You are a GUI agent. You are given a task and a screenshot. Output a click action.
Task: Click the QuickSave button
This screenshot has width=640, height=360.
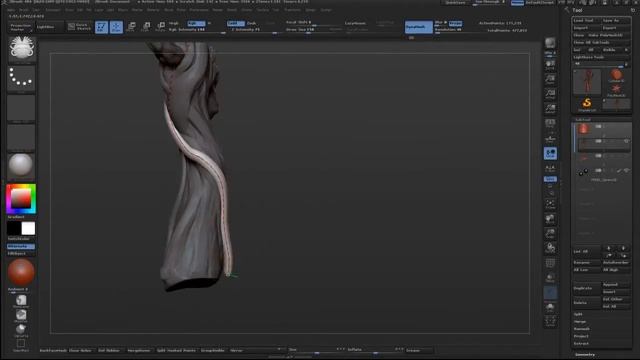pos(456,2)
